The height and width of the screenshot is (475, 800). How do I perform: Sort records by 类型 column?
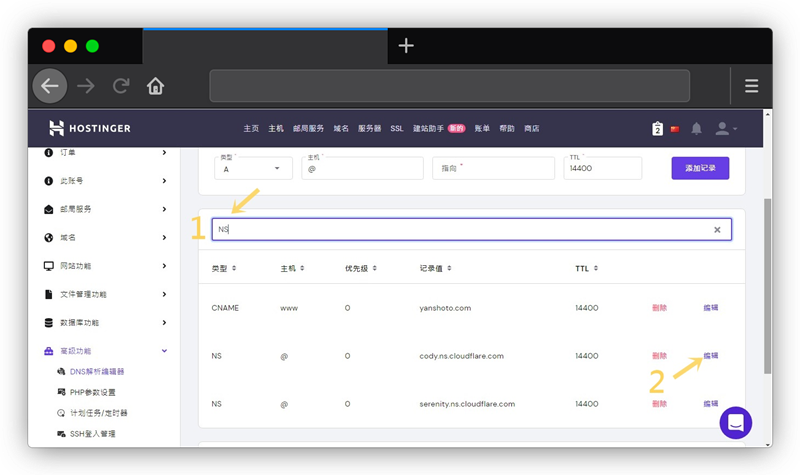[x=223, y=268]
